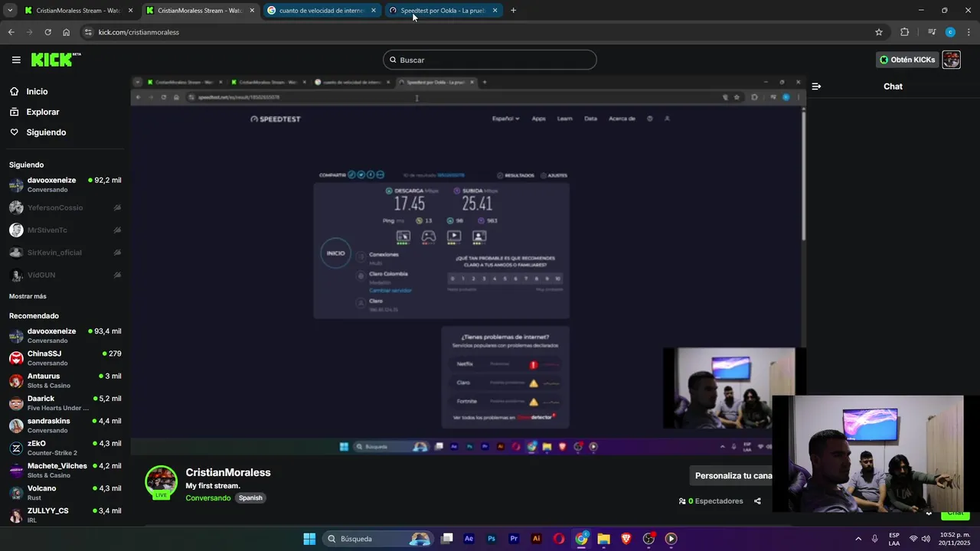Screen dimensions: 980x551
Task: Open recommended channel Volcano
Action: pyautogui.click(x=65, y=492)
